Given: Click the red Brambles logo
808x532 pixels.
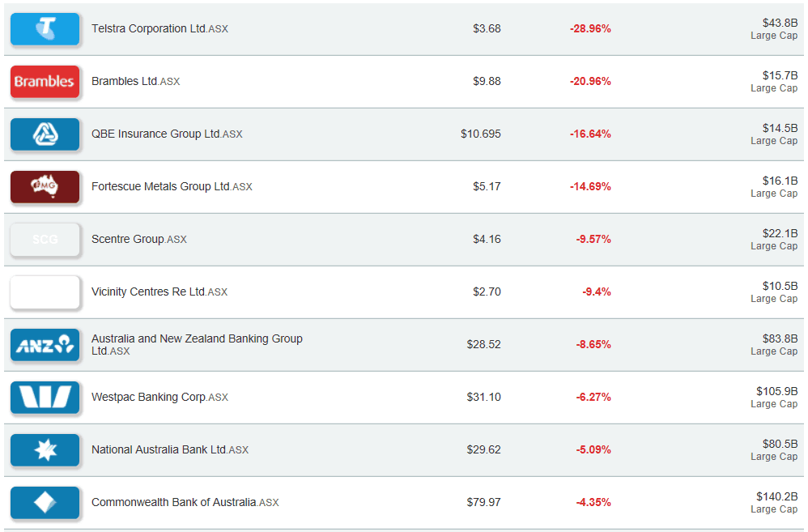Looking at the screenshot, I should 45,82.
